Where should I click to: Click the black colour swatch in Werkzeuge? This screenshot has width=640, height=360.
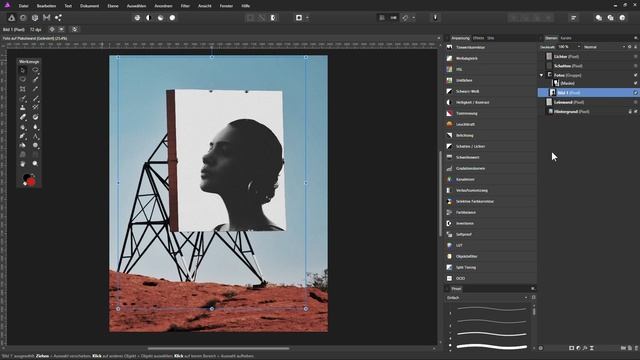pyautogui.click(x=27, y=177)
